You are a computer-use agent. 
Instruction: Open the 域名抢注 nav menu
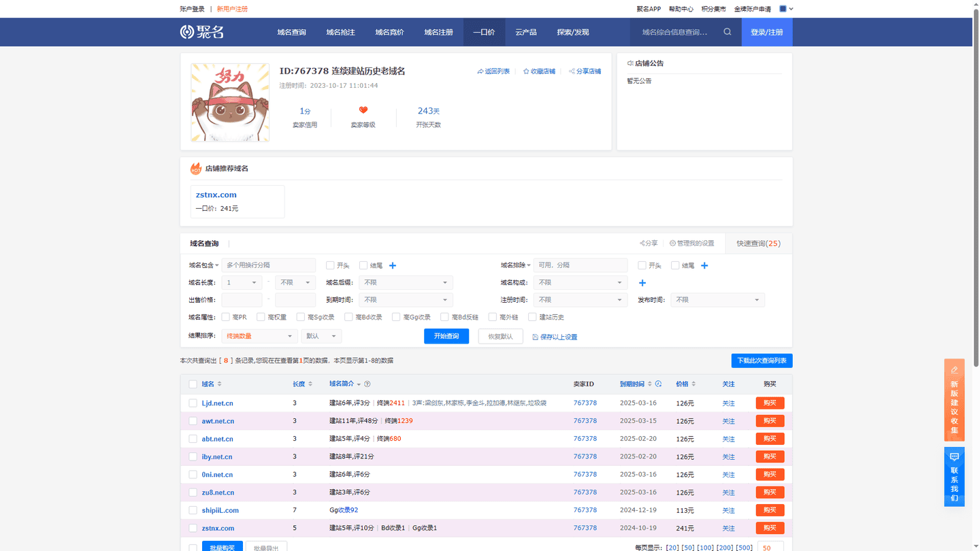pos(340,32)
